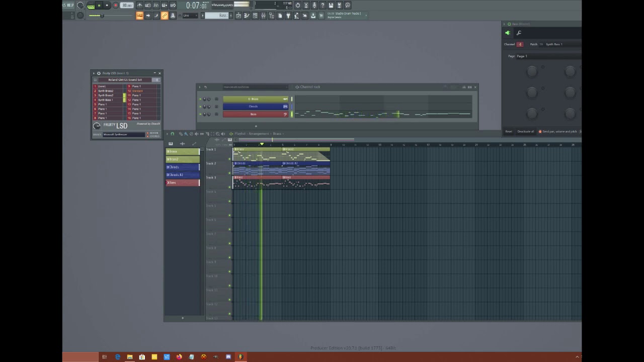The image size is (644, 362).
Task: Select the zoom tool in Playlist toolbar
Action: (x=218, y=134)
